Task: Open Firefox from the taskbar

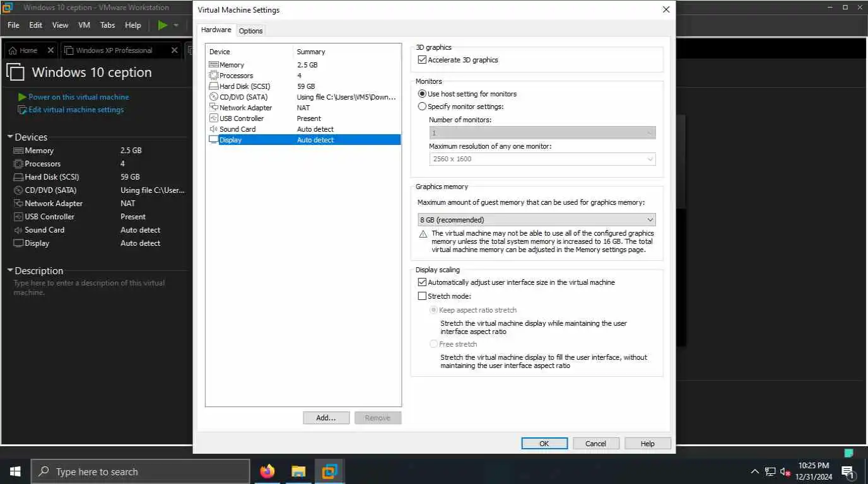Action: 267,471
